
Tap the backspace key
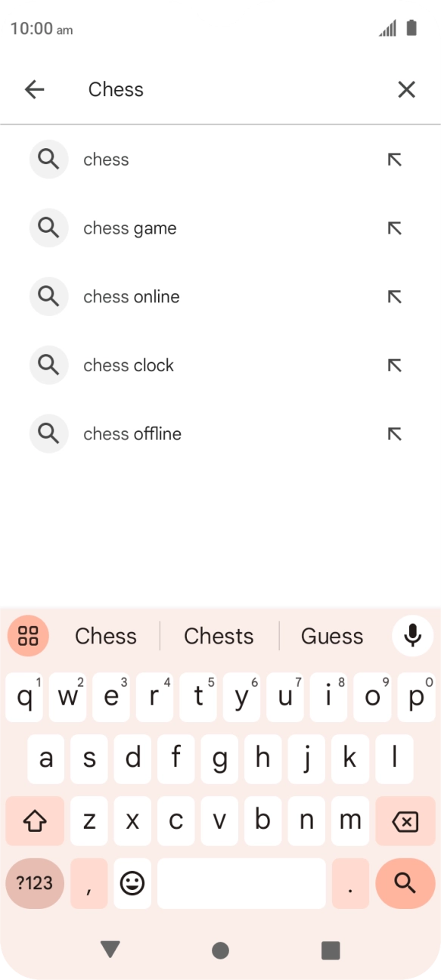tap(405, 820)
